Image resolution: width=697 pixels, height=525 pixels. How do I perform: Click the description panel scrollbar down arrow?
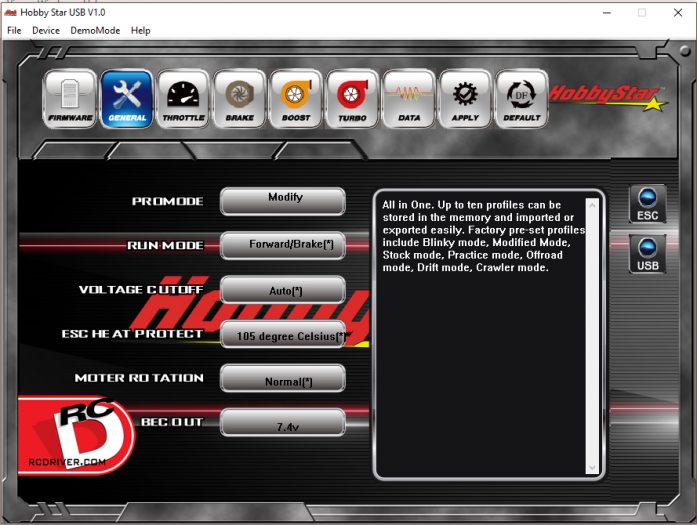click(x=591, y=467)
